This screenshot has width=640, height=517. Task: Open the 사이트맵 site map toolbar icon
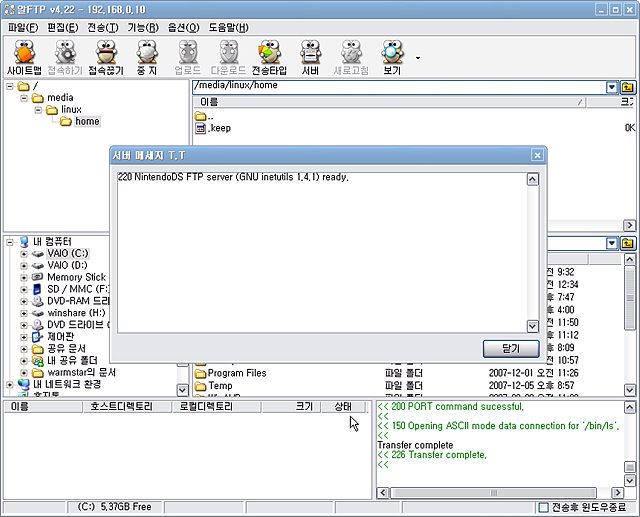click(x=24, y=58)
